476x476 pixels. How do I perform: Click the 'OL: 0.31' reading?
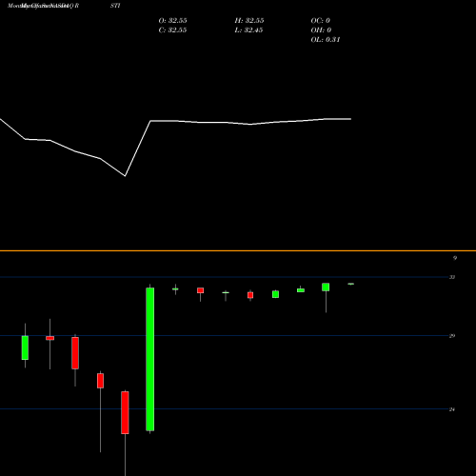(x=326, y=40)
